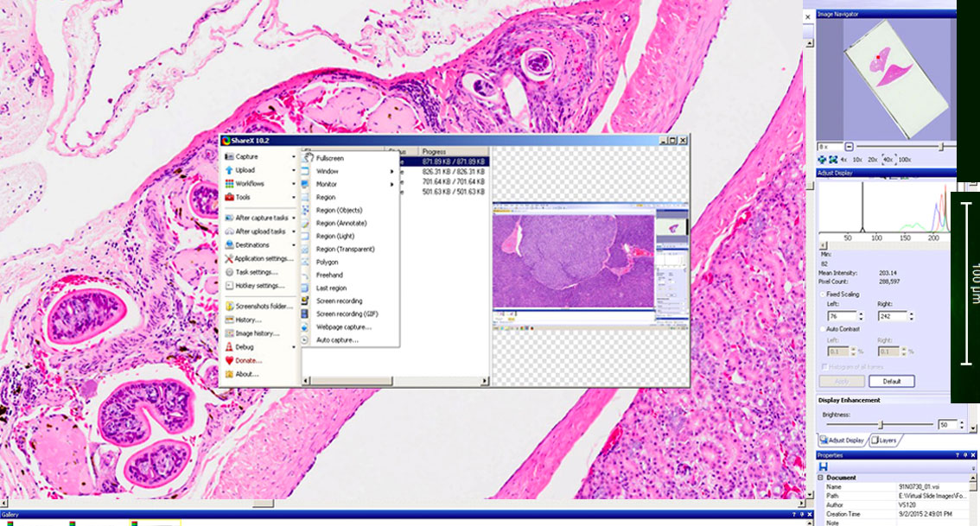Click the zoom out minus icon in Image Navigator
980x526 pixels.
coord(849,147)
